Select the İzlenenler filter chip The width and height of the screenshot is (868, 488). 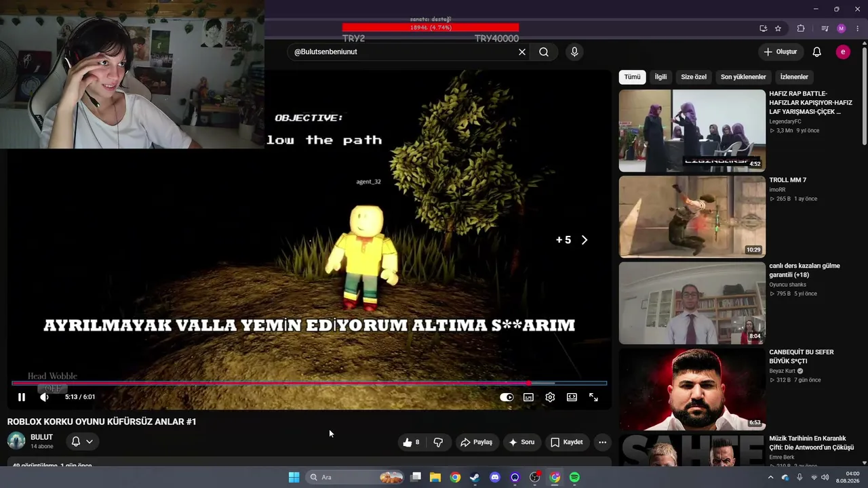pos(794,77)
